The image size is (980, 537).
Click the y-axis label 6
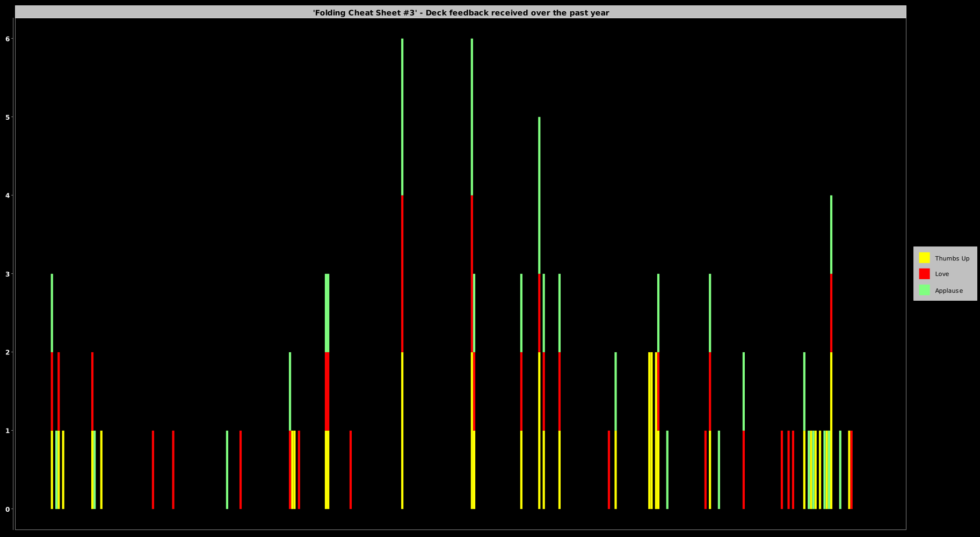(x=8, y=39)
